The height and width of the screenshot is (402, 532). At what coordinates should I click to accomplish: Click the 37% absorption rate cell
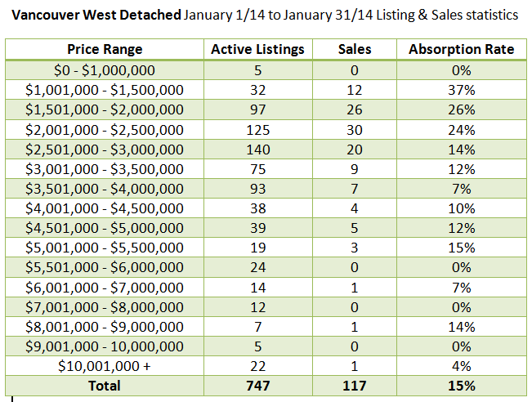(x=462, y=90)
